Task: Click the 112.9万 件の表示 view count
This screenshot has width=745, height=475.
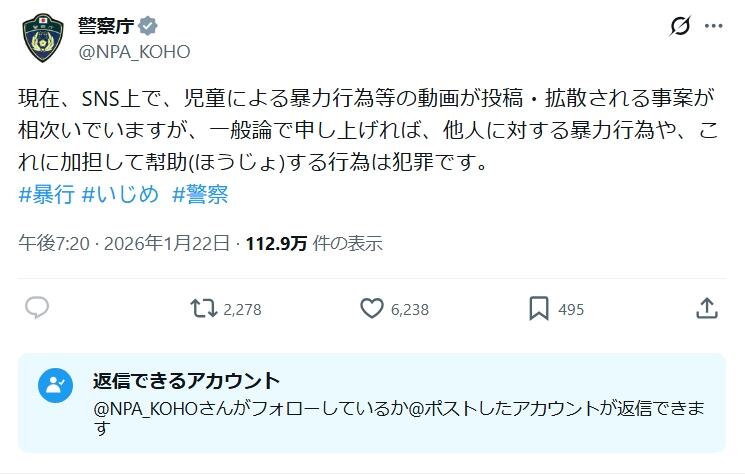Action: click(x=314, y=243)
